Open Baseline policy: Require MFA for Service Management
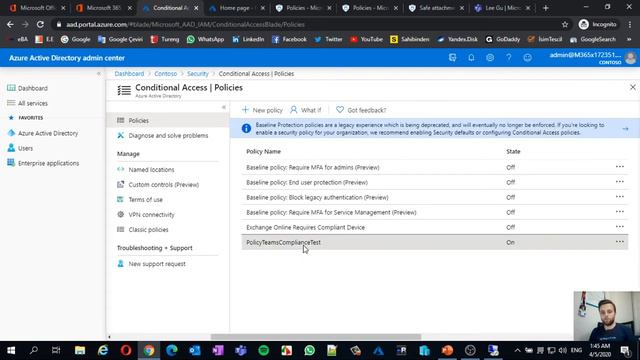640x360 pixels. (331, 213)
